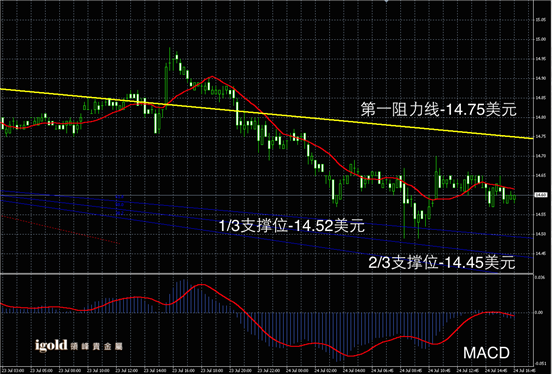This screenshot has height=374, width=552.
Task: Click the igold logo watermark
Action: tap(51, 345)
